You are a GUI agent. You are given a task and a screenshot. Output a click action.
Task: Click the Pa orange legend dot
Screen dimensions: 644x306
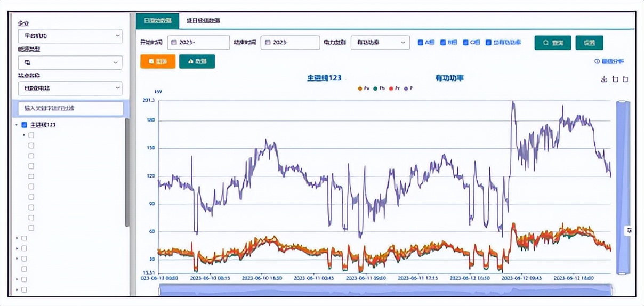(360, 88)
